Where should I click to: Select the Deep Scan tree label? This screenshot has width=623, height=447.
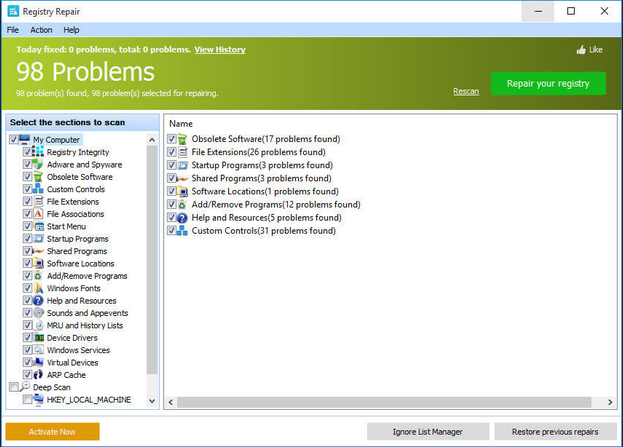52,387
